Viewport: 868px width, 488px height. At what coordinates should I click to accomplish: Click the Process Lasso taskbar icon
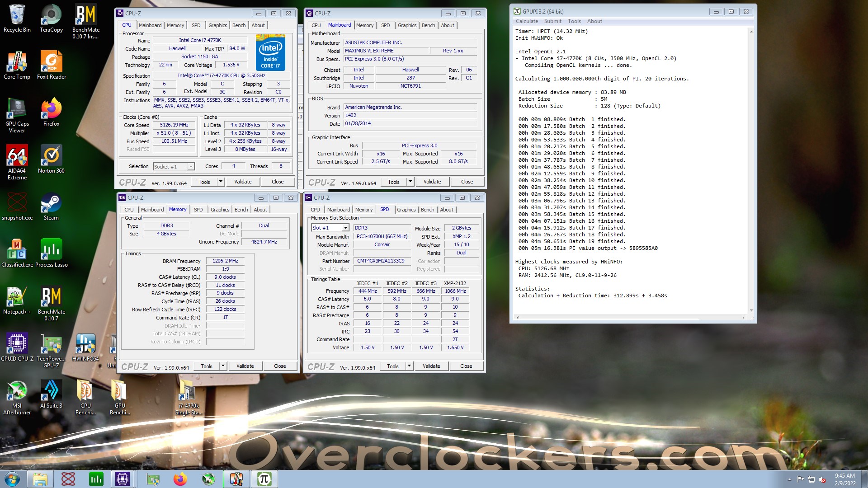click(x=96, y=479)
